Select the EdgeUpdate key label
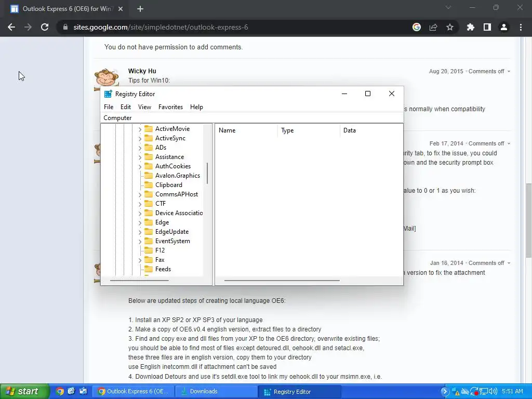The height and width of the screenshot is (399, 532). click(x=171, y=232)
